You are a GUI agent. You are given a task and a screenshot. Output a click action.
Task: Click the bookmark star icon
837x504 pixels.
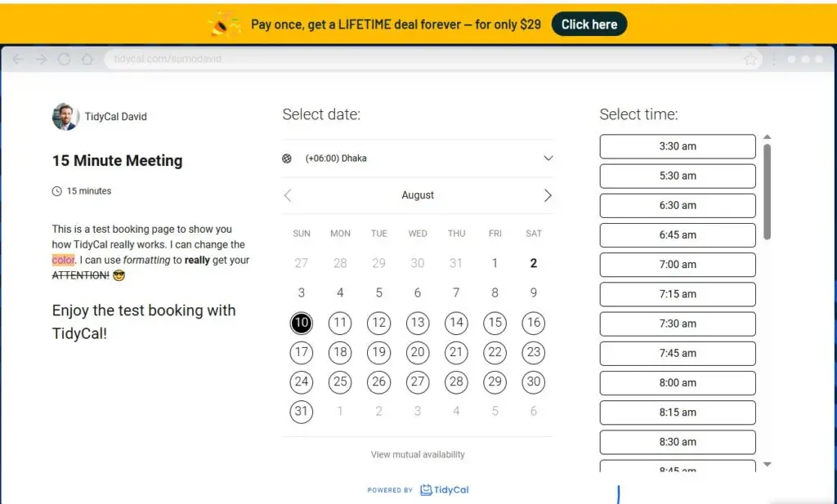pos(750,60)
